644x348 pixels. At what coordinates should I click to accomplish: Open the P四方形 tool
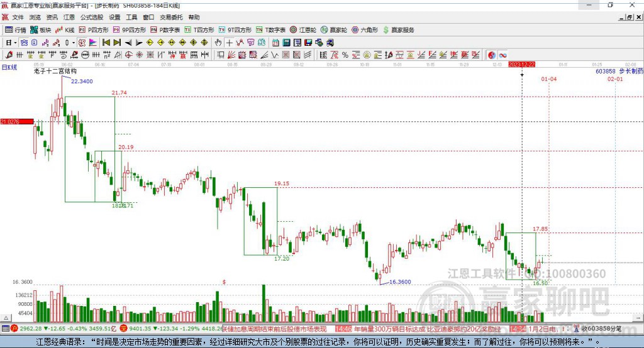(94, 30)
